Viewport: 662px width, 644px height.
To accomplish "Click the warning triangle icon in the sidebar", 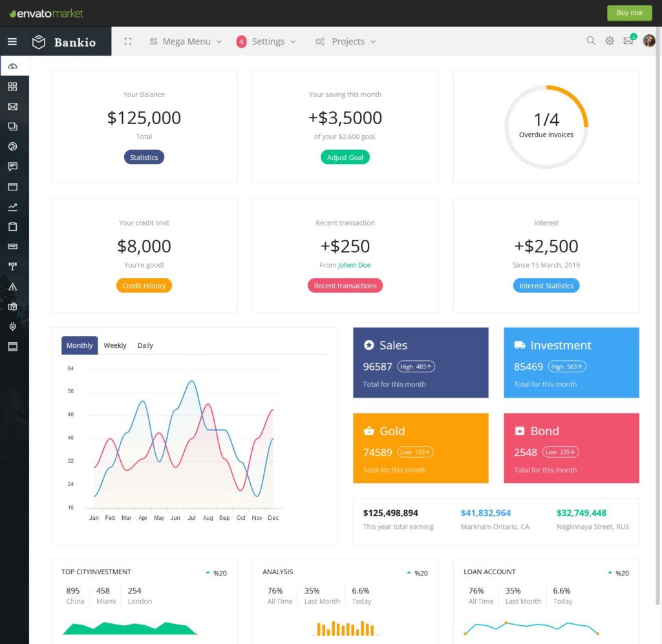I will click(x=13, y=286).
